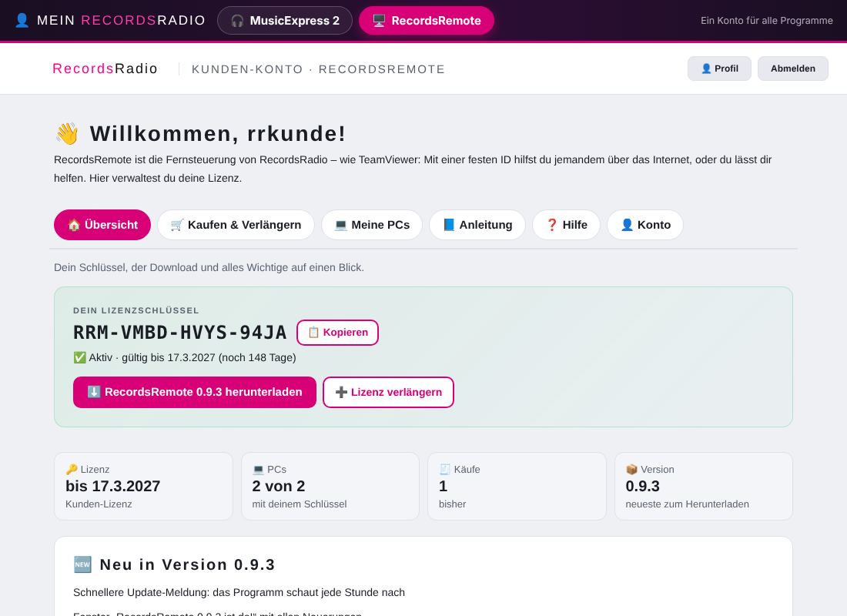
Task: Click the 'Aktiv · gültig bis 17.3.2027' status line
Action: [x=184, y=358]
